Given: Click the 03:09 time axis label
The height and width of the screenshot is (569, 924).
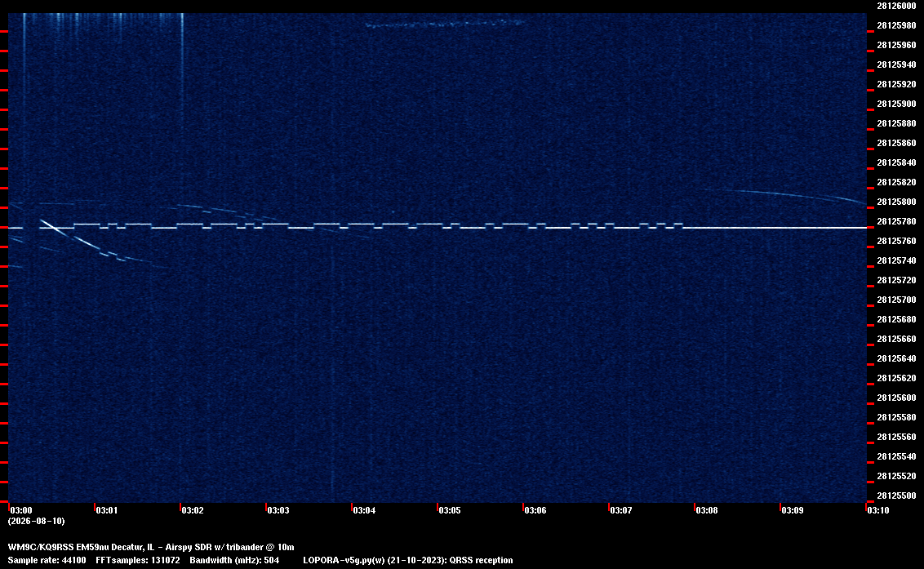Looking at the screenshot, I should [x=793, y=510].
